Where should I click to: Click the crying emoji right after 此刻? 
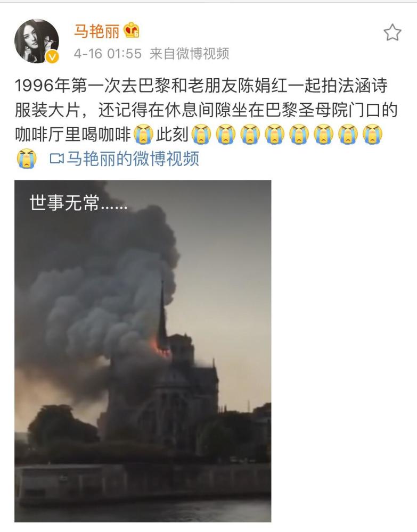pyautogui.click(x=201, y=135)
